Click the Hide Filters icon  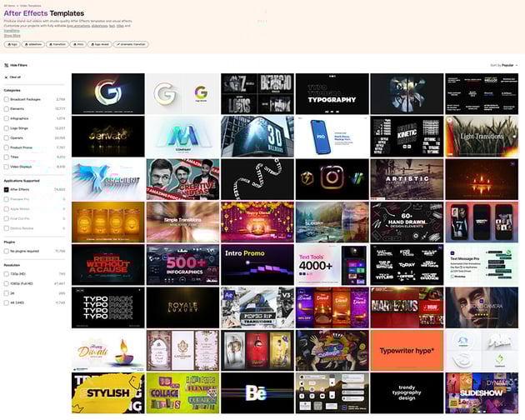tap(6, 65)
